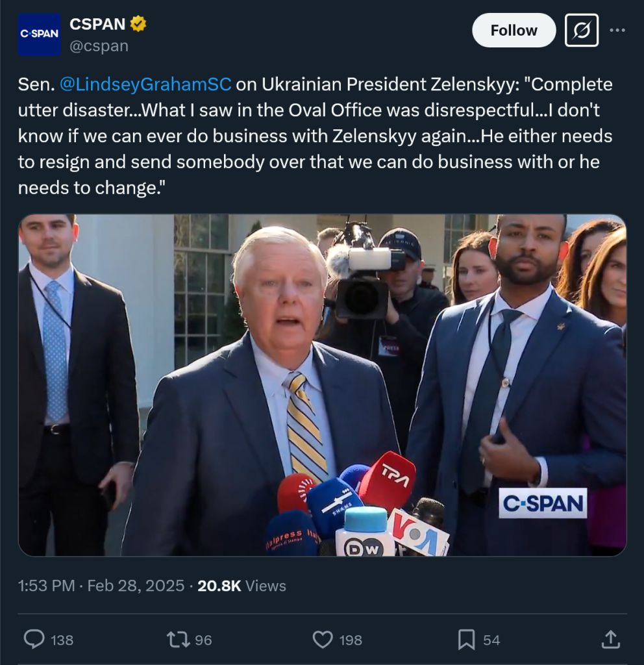The width and height of the screenshot is (644, 665).
Task: Click the 54 bookmarks count
Action: (491, 640)
